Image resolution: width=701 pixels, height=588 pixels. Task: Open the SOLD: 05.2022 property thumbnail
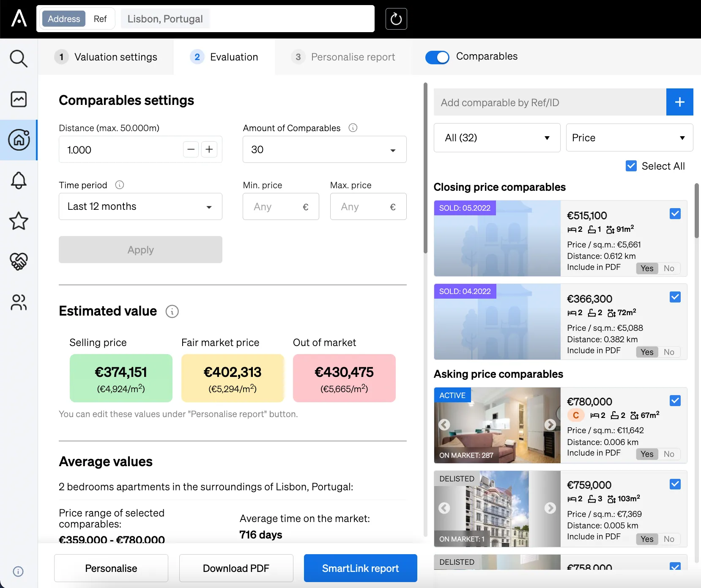(497, 238)
